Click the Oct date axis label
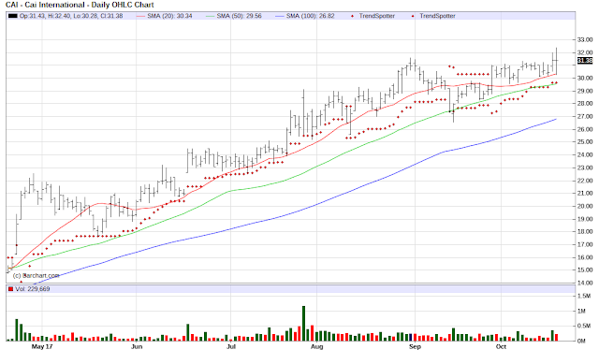The image size is (599, 364). (501, 346)
